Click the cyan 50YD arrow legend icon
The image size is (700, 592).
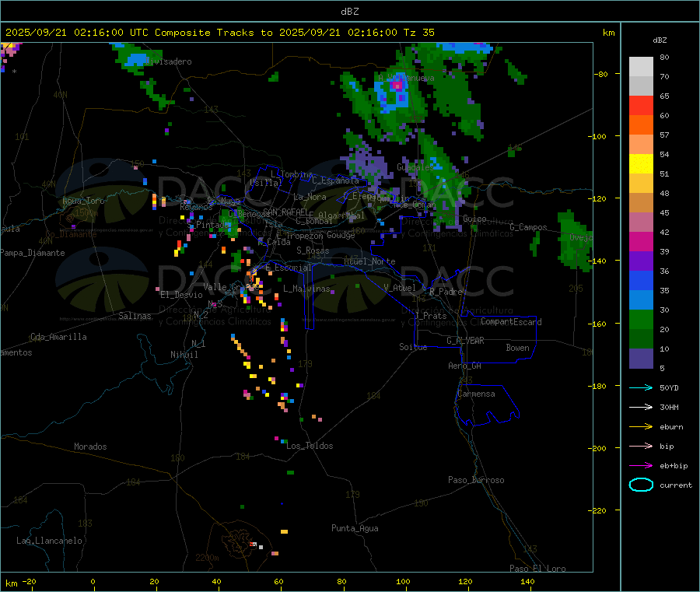[x=641, y=387]
